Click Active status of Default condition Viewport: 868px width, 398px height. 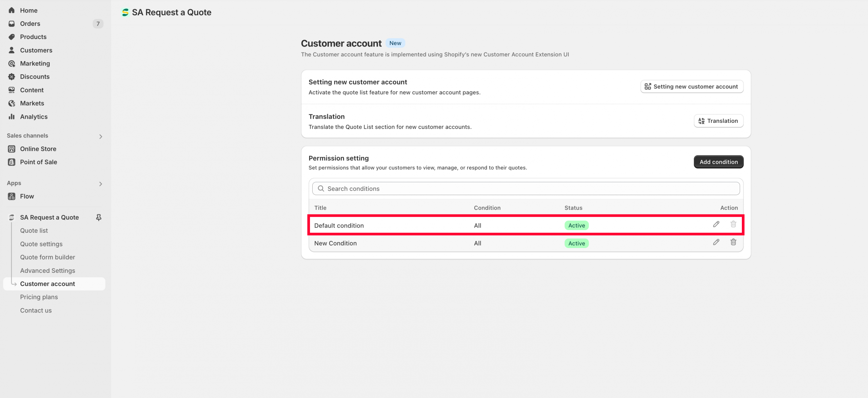point(576,225)
